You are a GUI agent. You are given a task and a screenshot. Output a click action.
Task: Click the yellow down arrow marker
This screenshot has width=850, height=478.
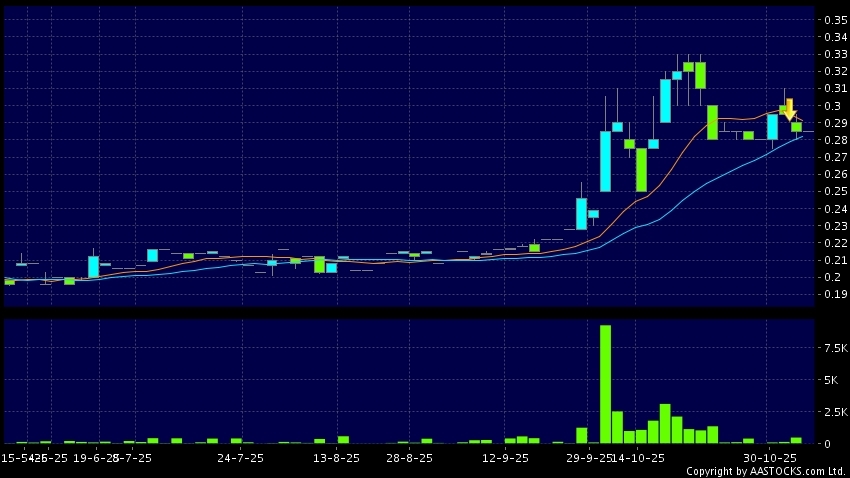click(x=789, y=109)
